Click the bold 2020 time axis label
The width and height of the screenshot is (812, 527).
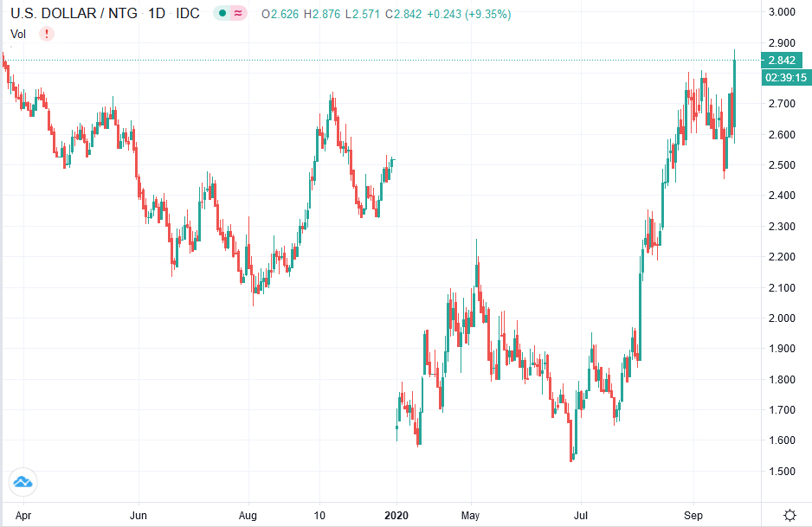(396, 514)
